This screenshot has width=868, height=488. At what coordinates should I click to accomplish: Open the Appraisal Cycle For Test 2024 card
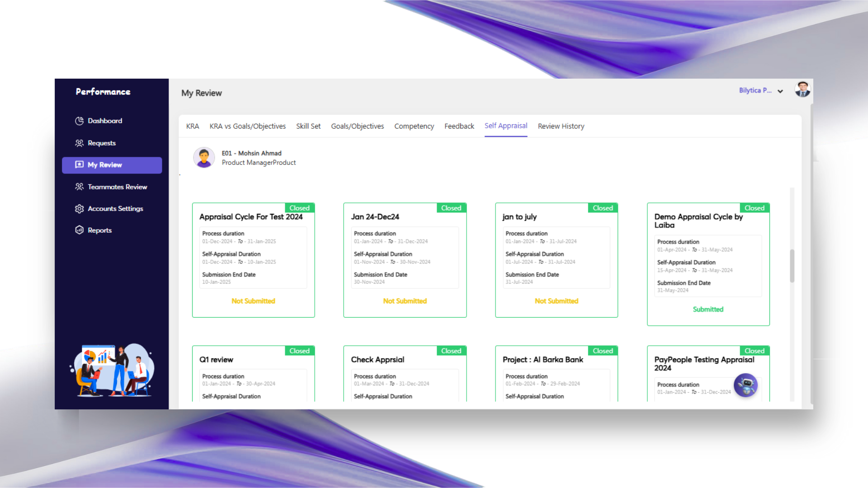[251, 217]
